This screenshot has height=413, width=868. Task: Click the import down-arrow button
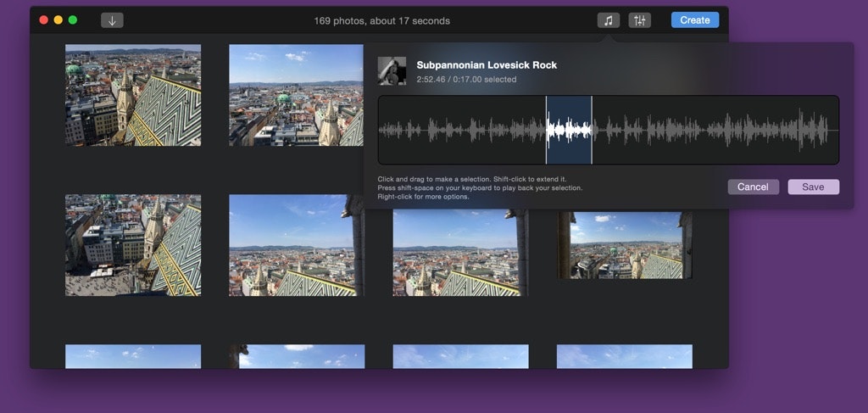click(x=112, y=20)
